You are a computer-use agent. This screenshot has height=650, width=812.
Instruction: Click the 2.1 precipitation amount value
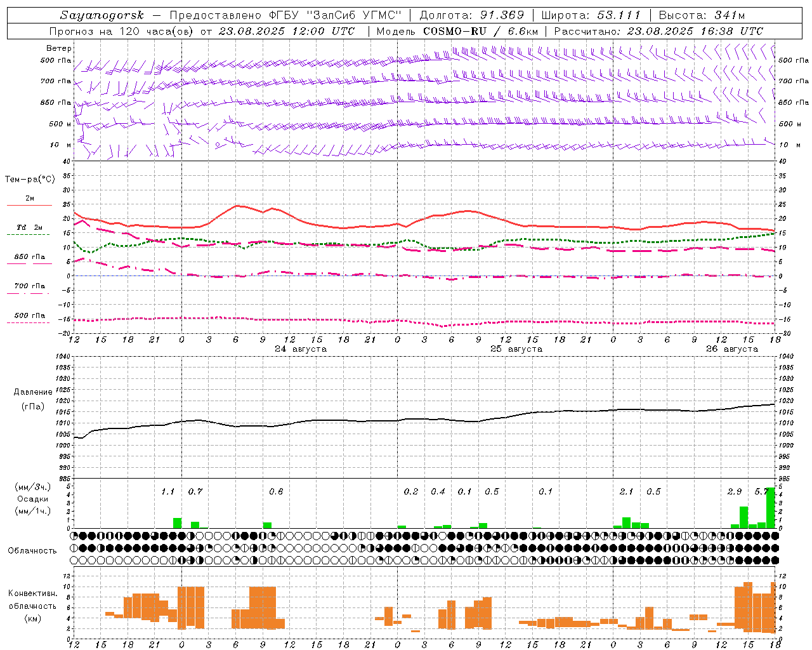pos(627,492)
